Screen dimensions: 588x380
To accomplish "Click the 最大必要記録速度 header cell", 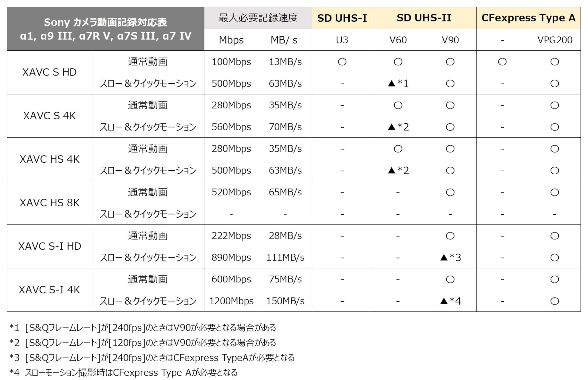I will point(258,18).
